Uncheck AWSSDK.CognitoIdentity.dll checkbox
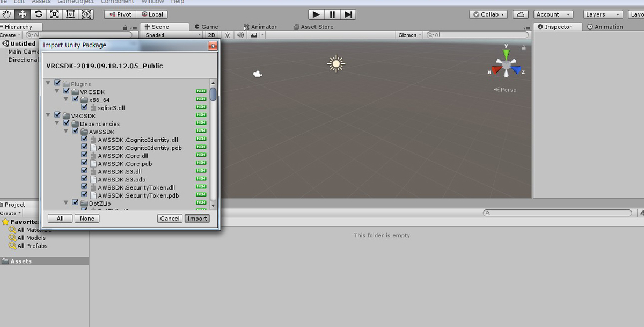This screenshot has height=327, width=644. tap(84, 140)
